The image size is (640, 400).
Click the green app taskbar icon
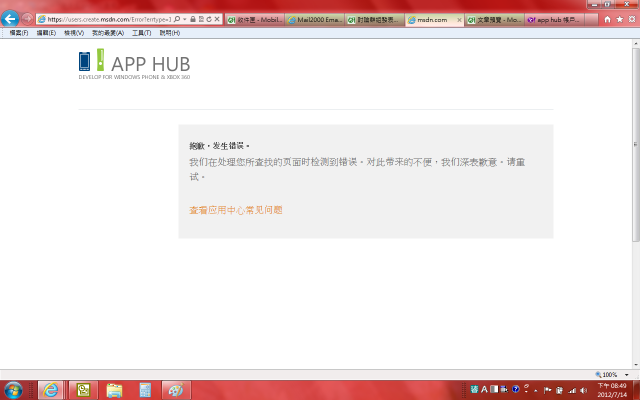83,390
